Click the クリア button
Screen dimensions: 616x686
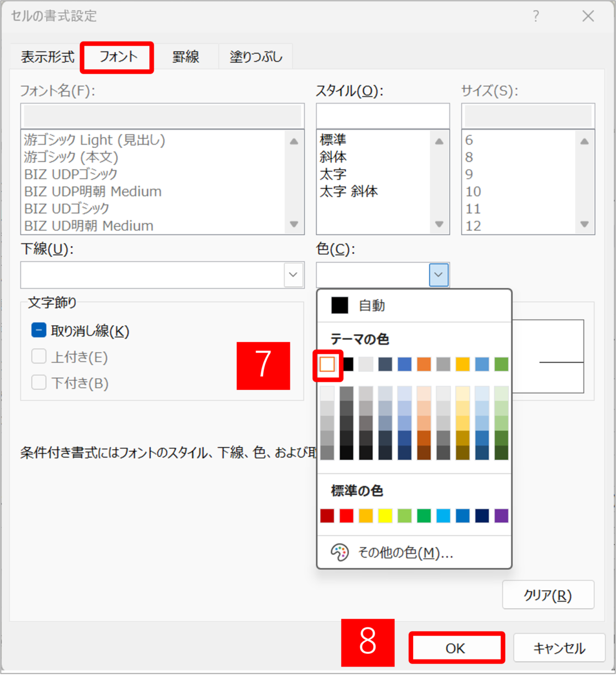click(548, 595)
